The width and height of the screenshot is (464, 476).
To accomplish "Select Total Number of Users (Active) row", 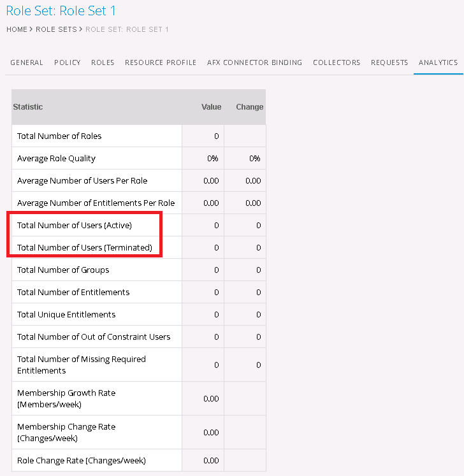I will [75, 225].
